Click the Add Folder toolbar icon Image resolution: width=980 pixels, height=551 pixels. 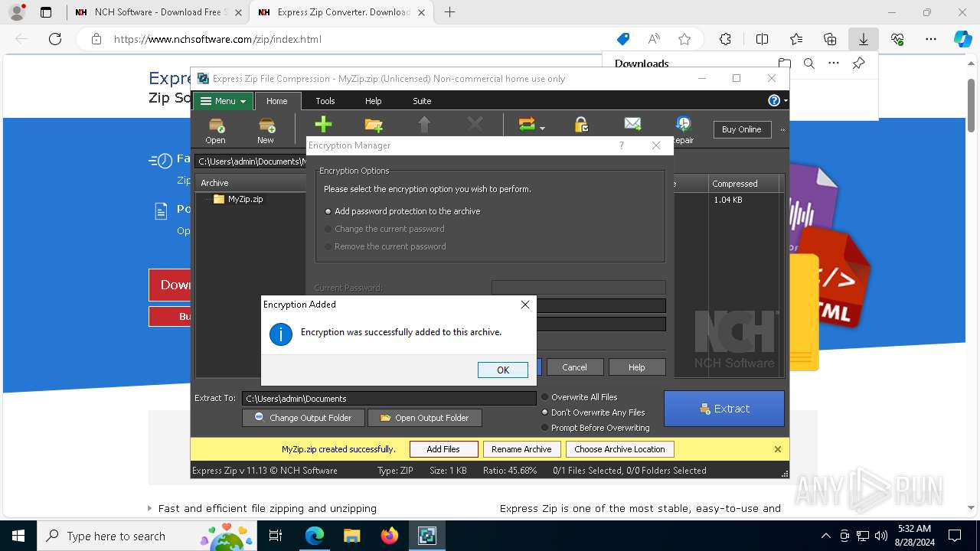tap(374, 125)
